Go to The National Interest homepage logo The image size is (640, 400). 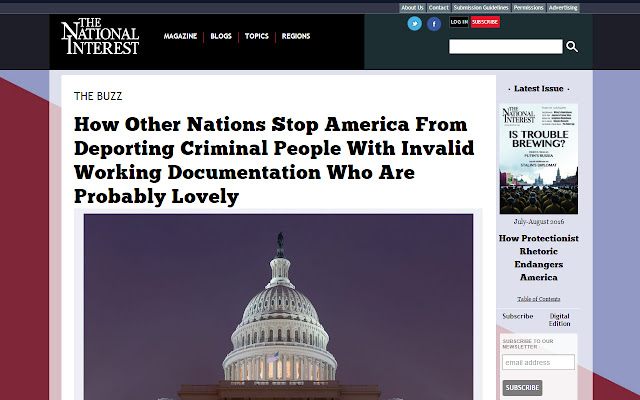click(x=100, y=36)
